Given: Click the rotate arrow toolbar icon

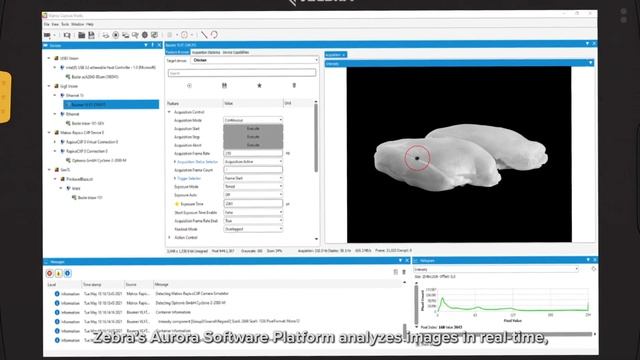Looking at the screenshot, I should (x=214, y=35).
